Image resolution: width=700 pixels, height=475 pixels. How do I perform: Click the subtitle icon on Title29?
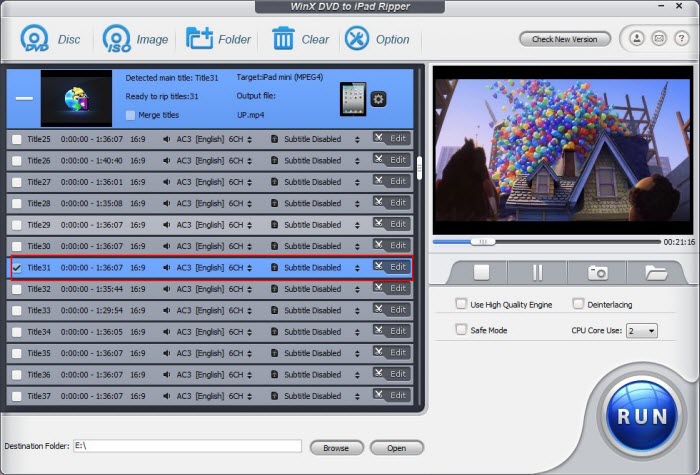275,225
